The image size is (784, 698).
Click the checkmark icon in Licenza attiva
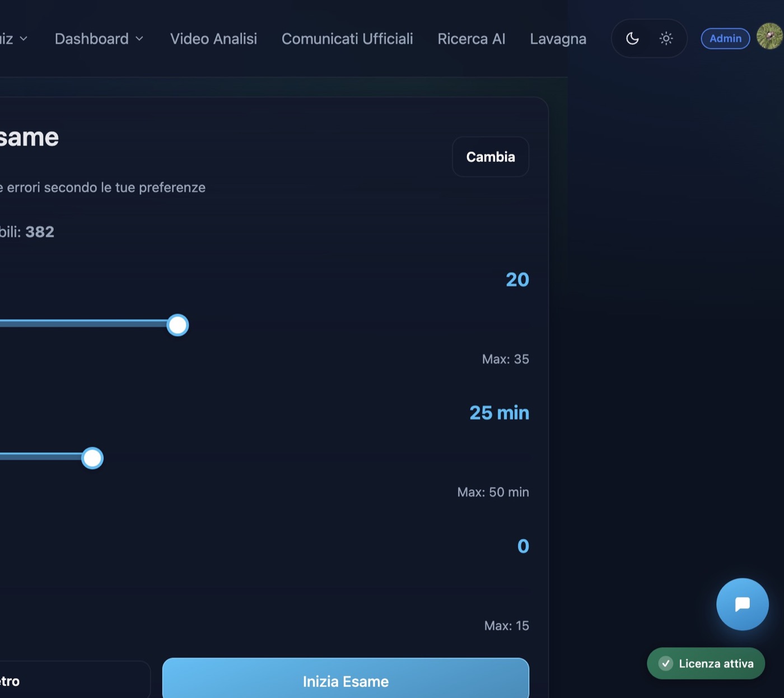[666, 663]
